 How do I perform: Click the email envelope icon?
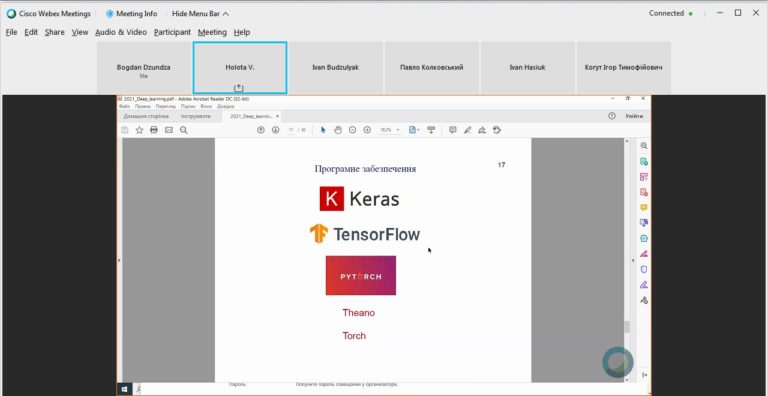(x=168, y=130)
